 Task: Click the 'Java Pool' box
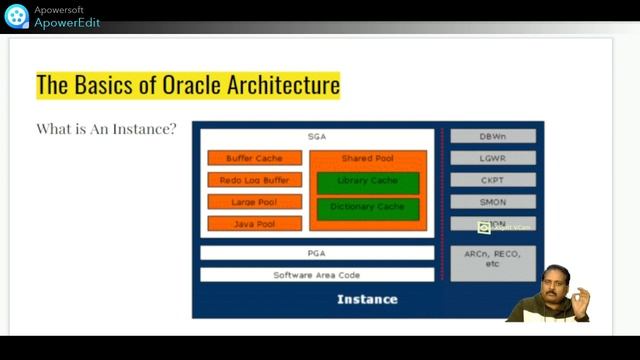tap(255, 224)
